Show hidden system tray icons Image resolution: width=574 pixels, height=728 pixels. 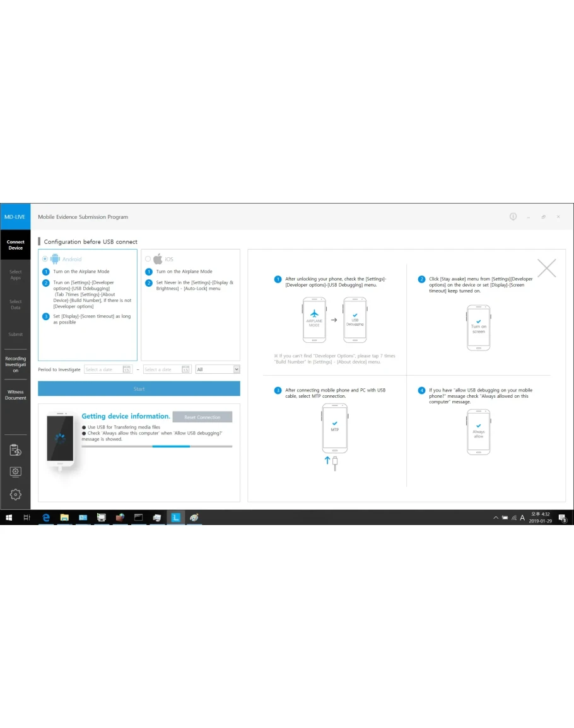pyautogui.click(x=496, y=517)
